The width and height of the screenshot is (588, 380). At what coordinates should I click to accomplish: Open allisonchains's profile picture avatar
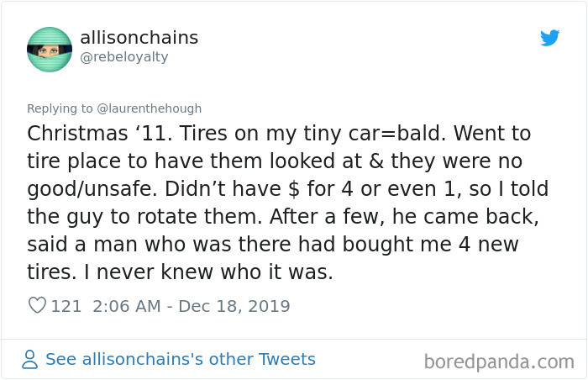coord(50,49)
